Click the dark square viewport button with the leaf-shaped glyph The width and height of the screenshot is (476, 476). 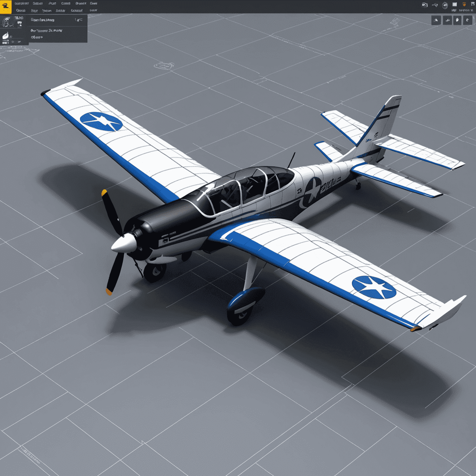point(457,20)
